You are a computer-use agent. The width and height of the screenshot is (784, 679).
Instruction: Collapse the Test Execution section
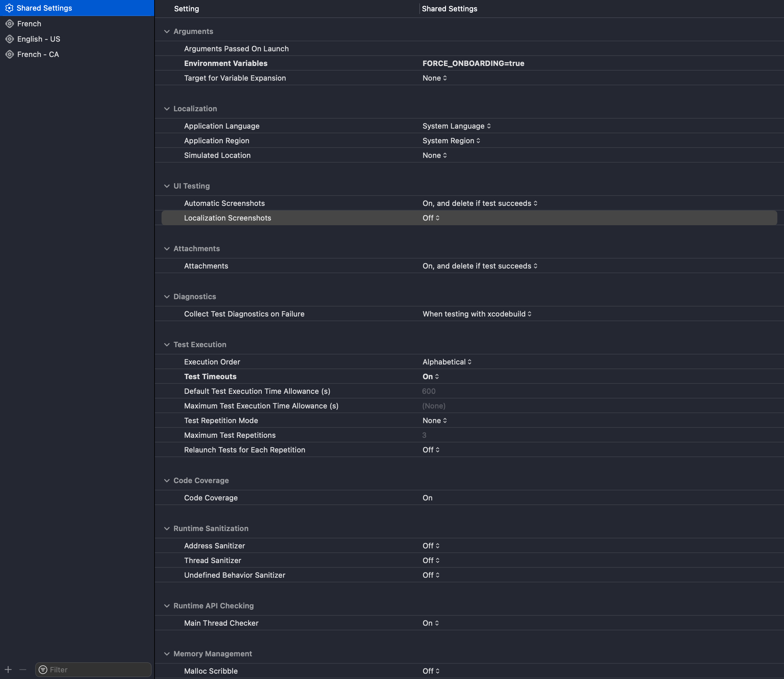point(167,344)
